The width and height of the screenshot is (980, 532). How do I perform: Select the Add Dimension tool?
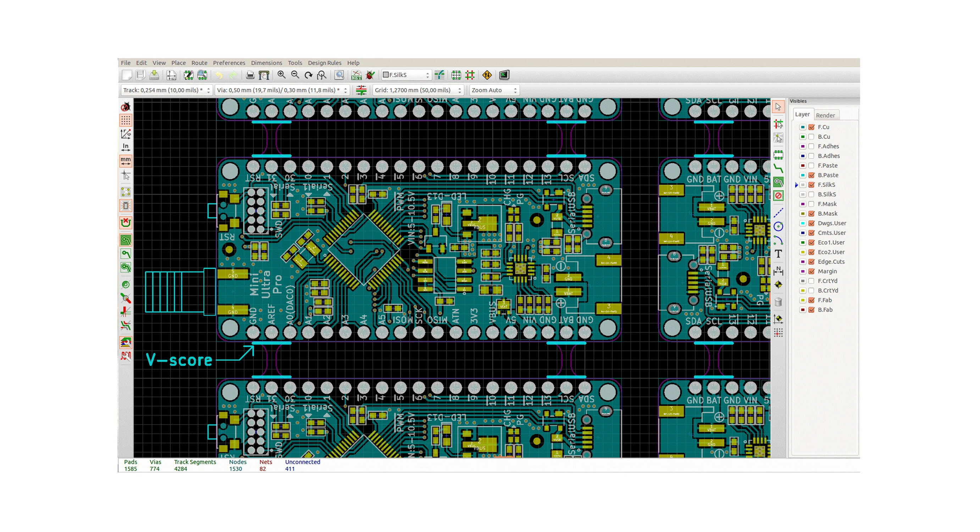(x=779, y=271)
